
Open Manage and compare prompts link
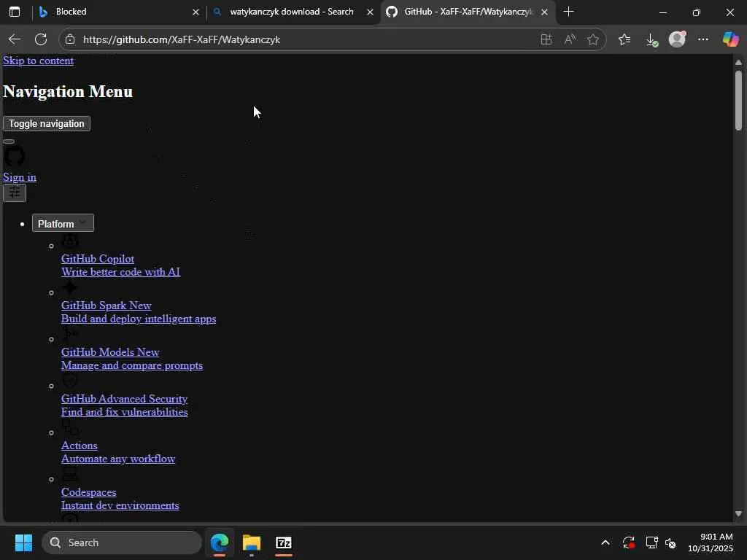pos(132,366)
